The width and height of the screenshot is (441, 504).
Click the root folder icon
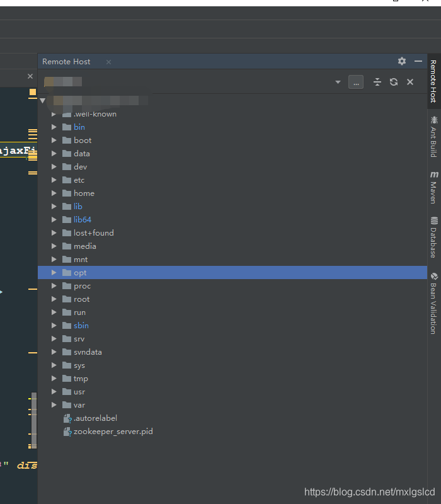67,299
